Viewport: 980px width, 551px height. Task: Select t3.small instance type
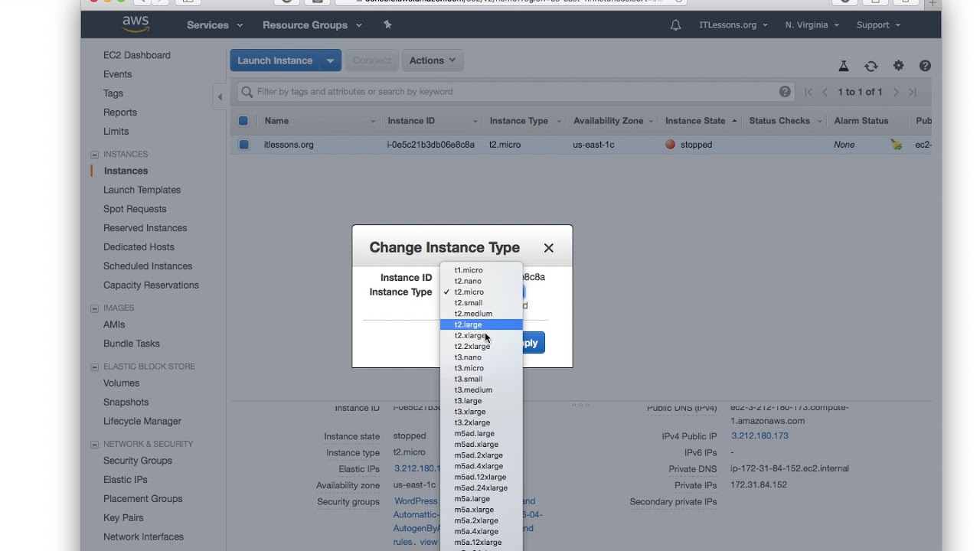pos(481,379)
